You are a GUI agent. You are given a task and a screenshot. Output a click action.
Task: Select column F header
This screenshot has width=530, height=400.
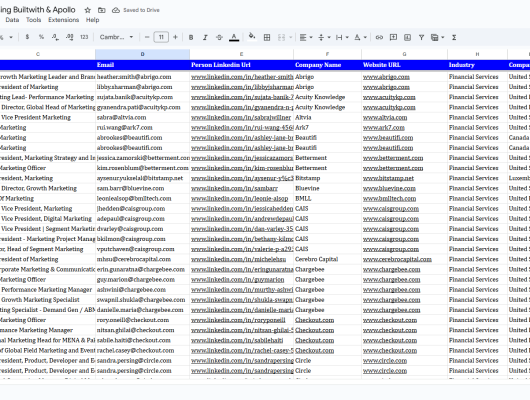coord(327,54)
